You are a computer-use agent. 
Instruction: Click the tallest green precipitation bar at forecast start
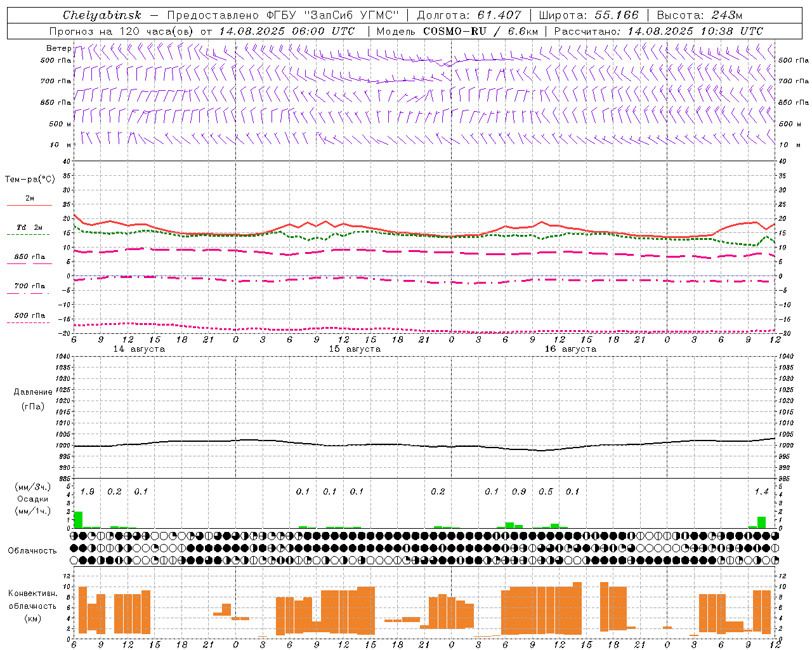coord(79,520)
